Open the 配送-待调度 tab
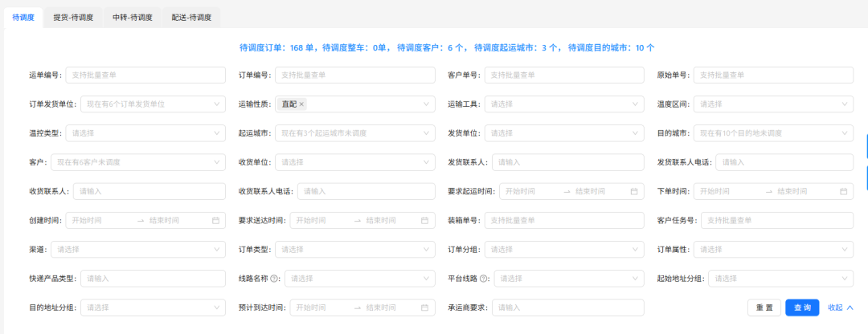868x334 pixels. tap(191, 17)
